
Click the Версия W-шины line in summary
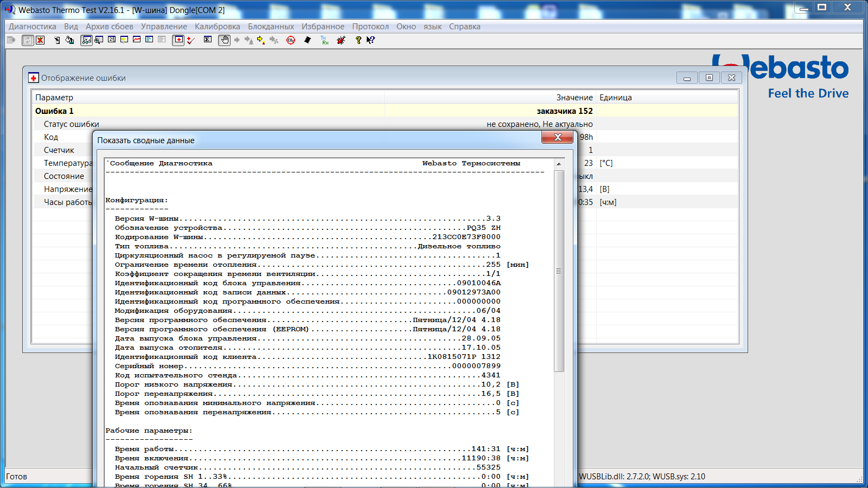[308, 219]
